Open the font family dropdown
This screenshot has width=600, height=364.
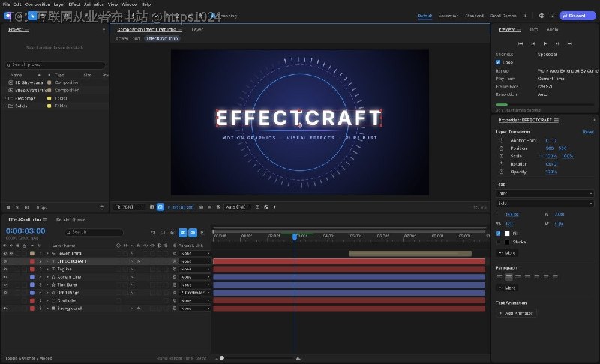[x=545, y=194]
